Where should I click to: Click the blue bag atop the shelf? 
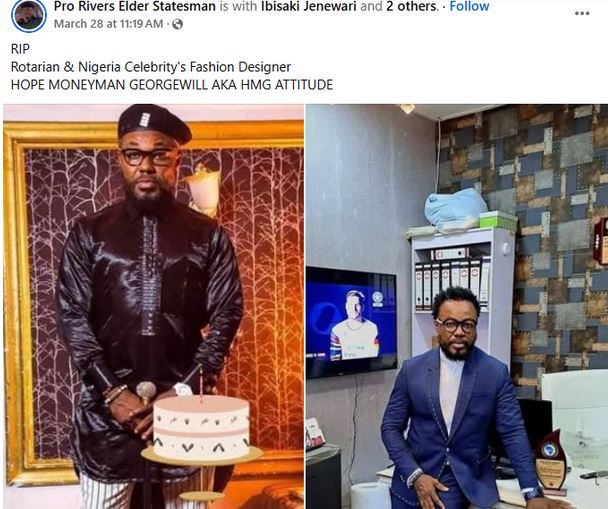pyautogui.click(x=455, y=210)
